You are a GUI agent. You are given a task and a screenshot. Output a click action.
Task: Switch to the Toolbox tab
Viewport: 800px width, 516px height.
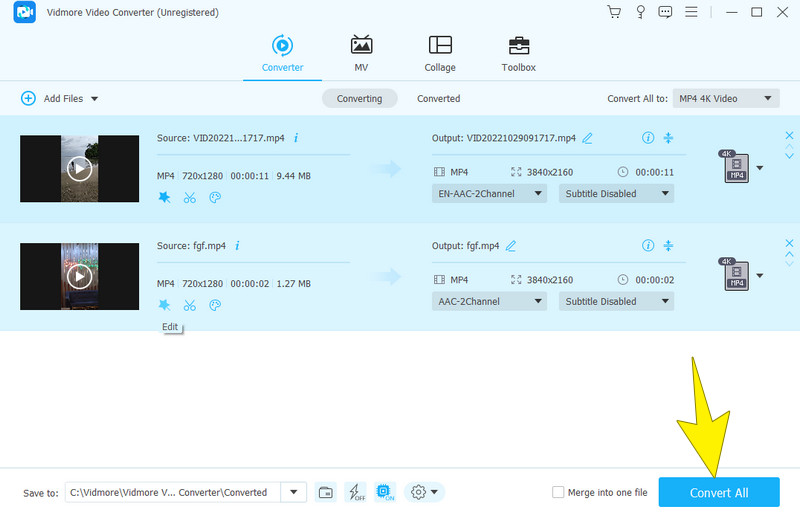(x=518, y=54)
